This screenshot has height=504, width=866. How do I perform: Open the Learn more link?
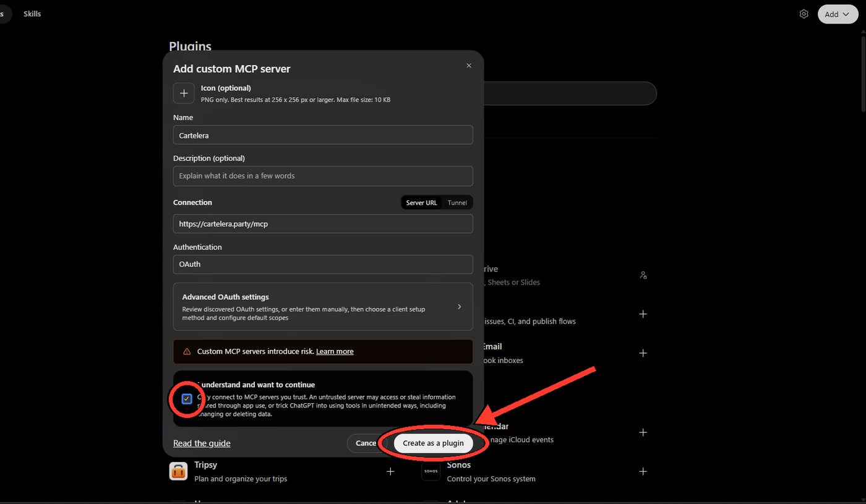(x=335, y=351)
